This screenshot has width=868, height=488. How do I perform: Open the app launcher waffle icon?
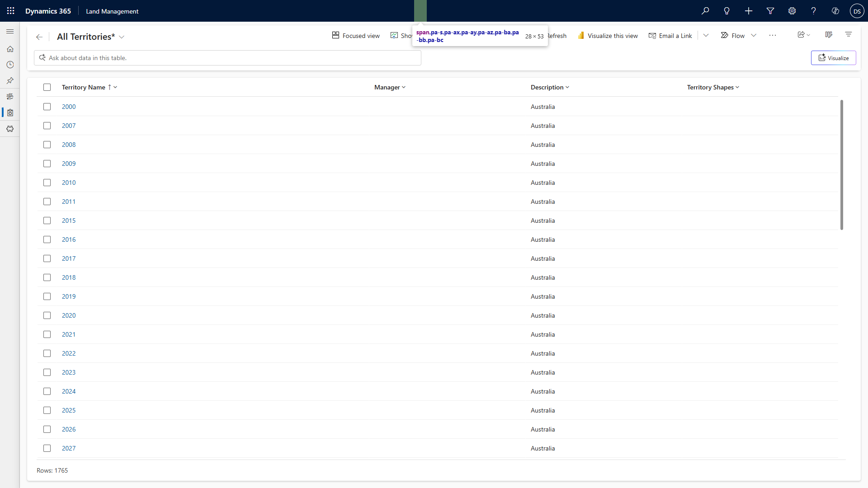tap(10, 11)
